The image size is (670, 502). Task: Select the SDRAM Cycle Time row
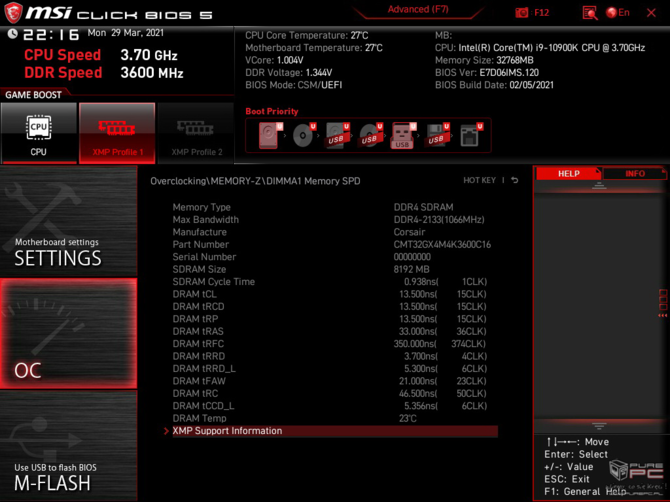[x=335, y=282]
